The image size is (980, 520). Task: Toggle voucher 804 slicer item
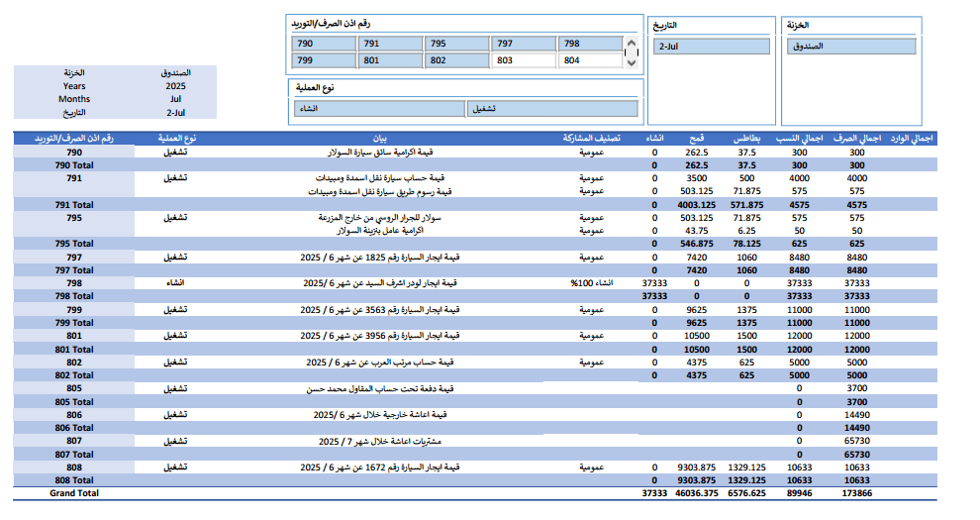tap(591, 60)
